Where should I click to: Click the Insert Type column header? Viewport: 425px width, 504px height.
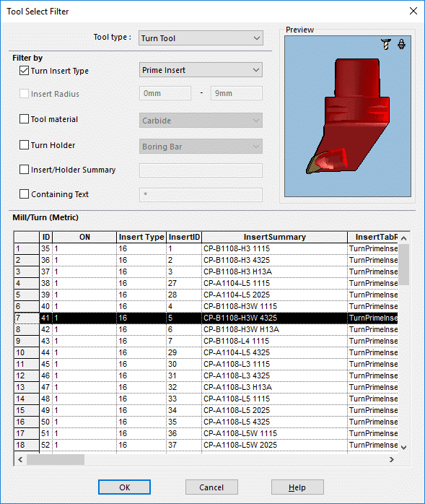point(141,238)
